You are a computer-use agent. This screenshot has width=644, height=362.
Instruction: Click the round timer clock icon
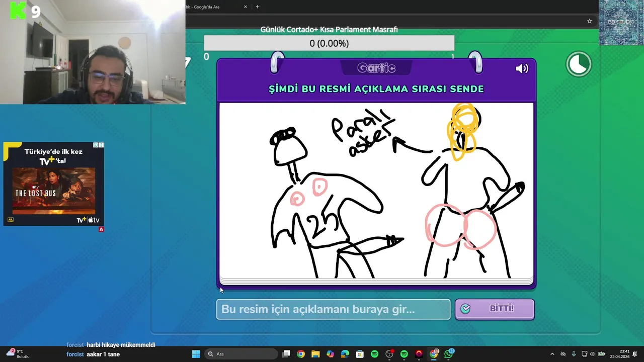tap(579, 64)
